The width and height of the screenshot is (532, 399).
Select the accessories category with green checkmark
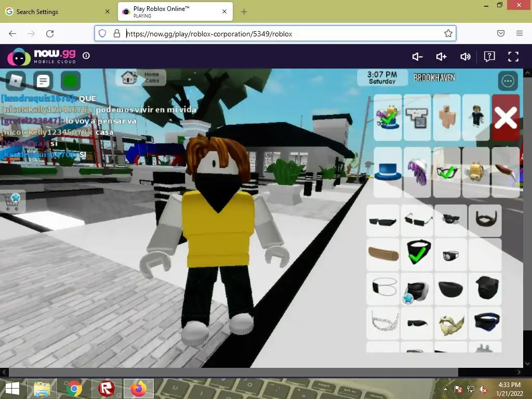pyautogui.click(x=388, y=117)
